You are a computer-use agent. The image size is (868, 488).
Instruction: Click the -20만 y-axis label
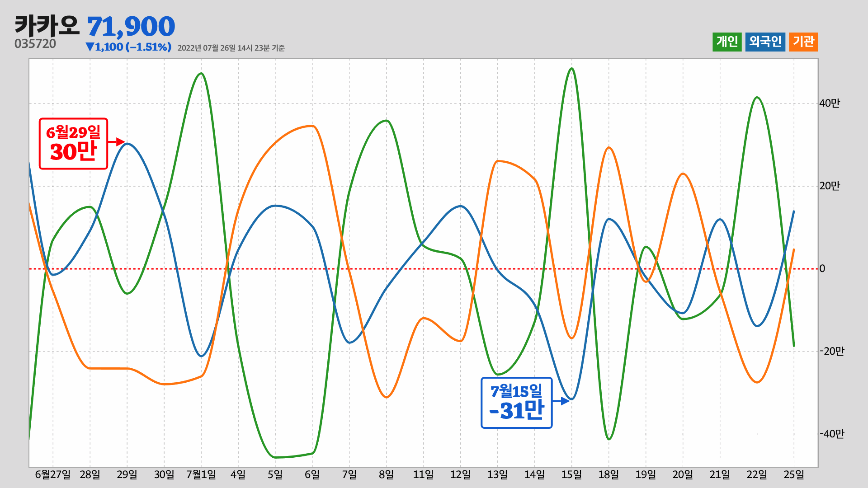pyautogui.click(x=832, y=352)
